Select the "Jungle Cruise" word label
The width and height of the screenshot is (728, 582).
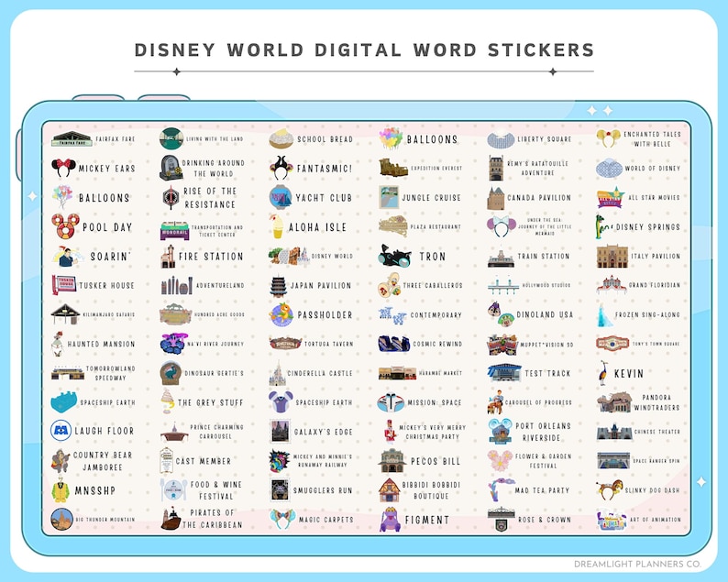(x=431, y=198)
